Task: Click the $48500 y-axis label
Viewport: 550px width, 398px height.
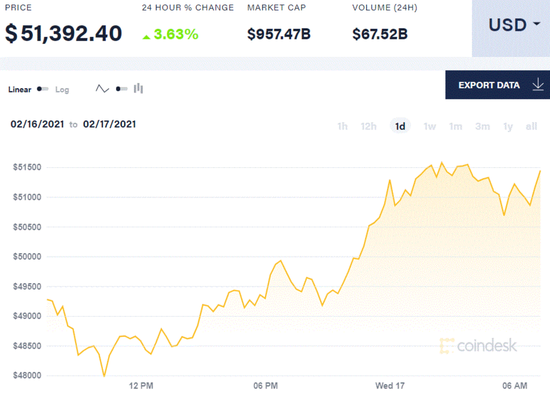Action: pos(27,346)
